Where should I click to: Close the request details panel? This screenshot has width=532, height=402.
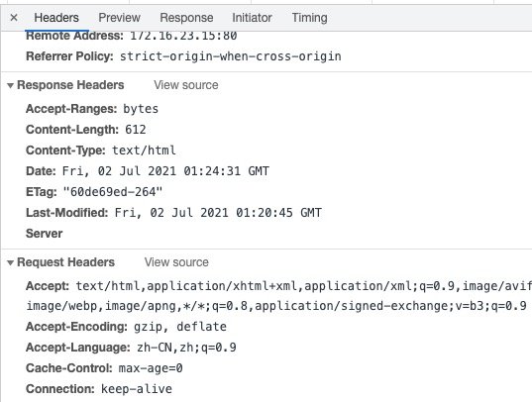click(x=14, y=18)
